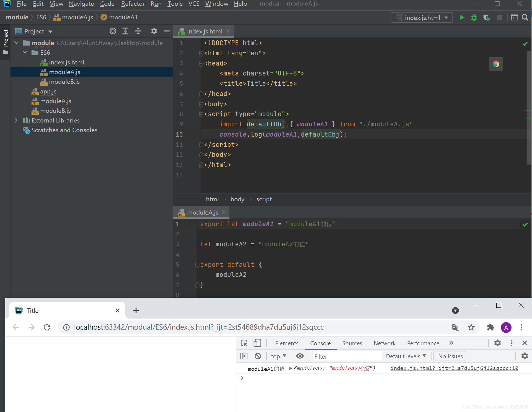
Task: Click the Debug bug icon
Action: pos(474,18)
